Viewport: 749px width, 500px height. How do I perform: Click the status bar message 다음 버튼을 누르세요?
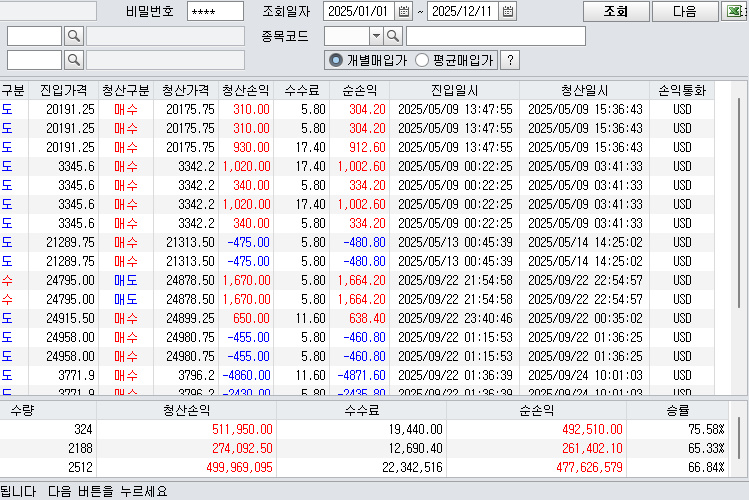[107, 491]
